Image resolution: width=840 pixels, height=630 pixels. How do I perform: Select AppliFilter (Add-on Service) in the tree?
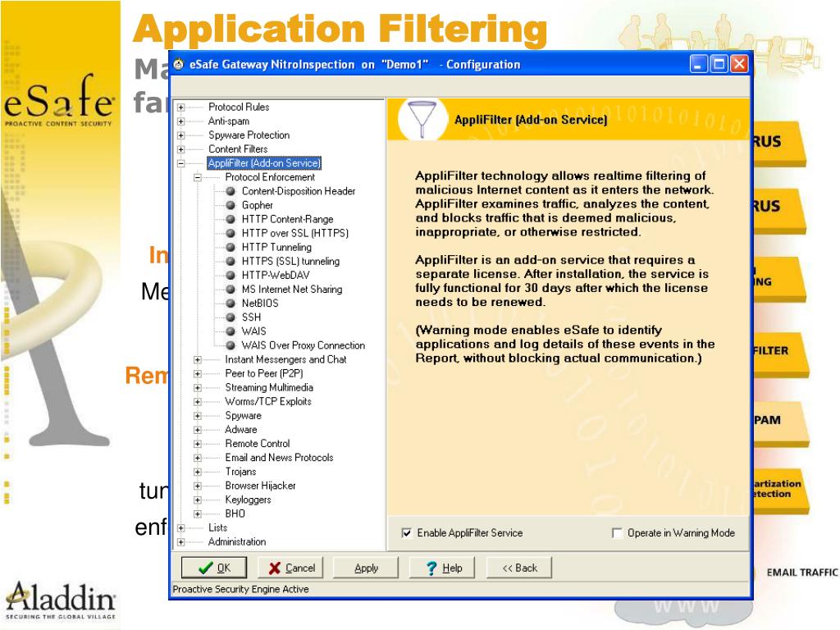[264, 163]
